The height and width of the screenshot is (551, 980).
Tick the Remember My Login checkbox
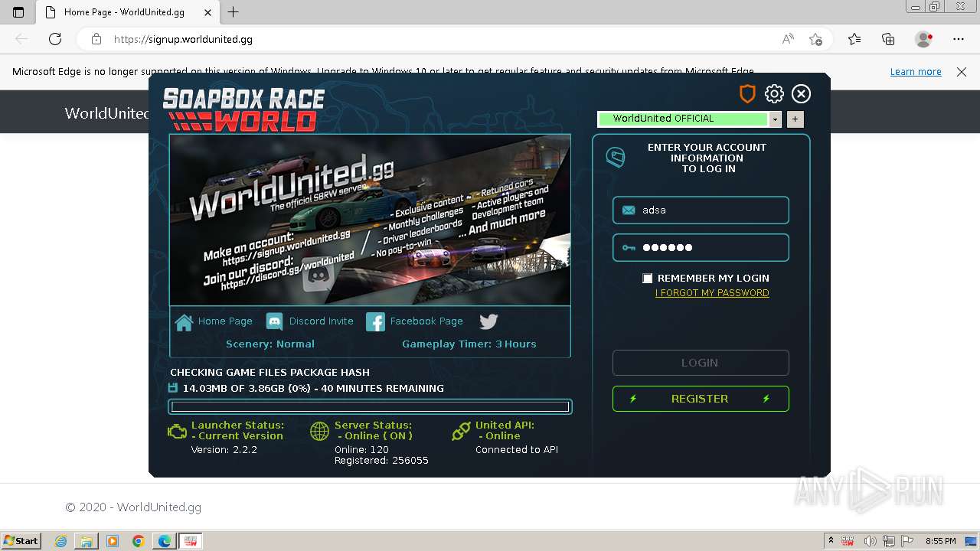(648, 279)
